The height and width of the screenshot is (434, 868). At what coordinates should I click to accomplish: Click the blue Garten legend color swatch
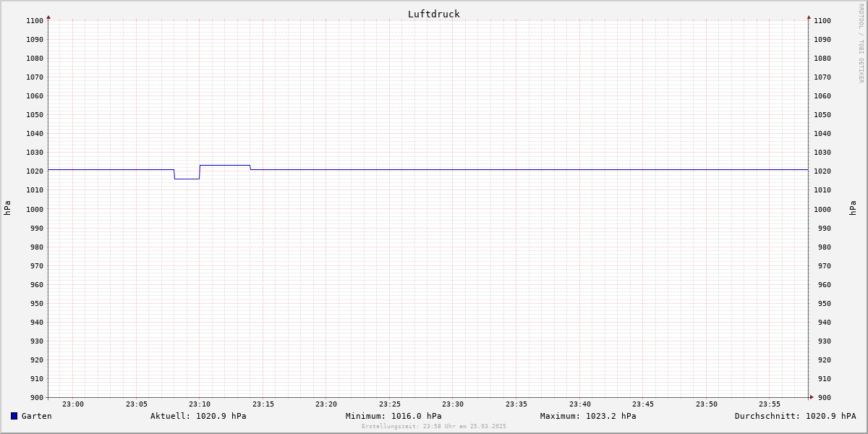(14, 416)
